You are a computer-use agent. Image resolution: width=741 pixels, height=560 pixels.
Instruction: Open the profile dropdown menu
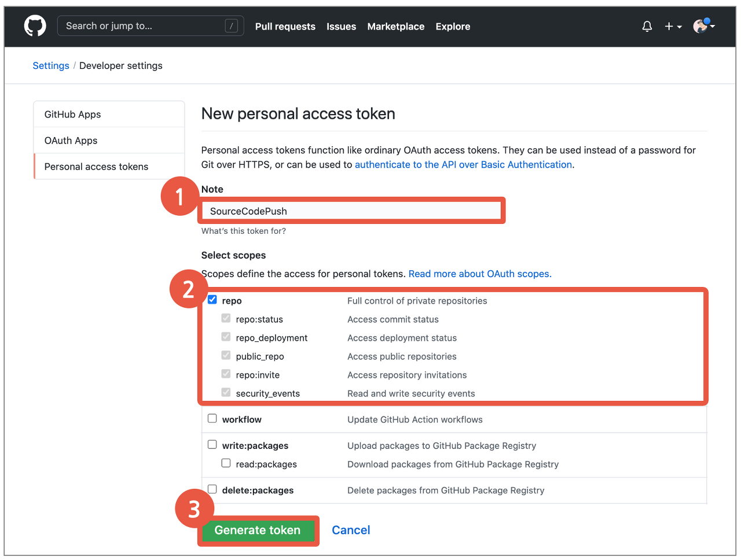coord(713,27)
